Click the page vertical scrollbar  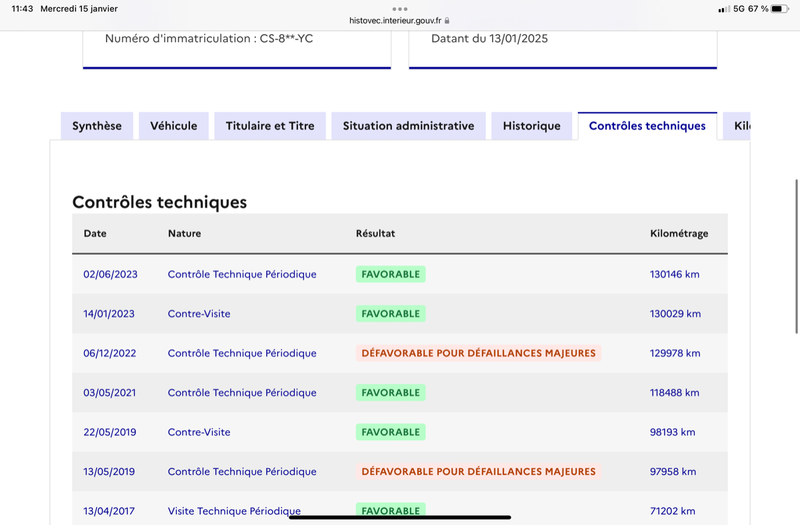click(796, 256)
